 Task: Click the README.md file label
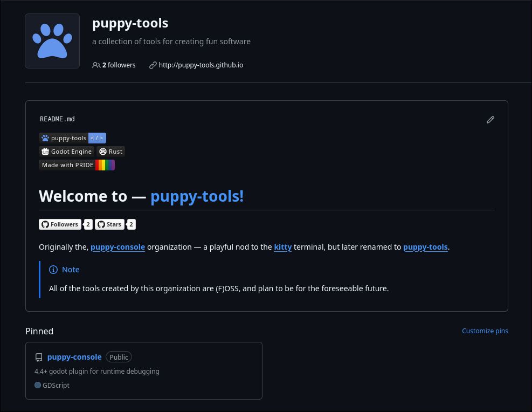click(x=57, y=119)
